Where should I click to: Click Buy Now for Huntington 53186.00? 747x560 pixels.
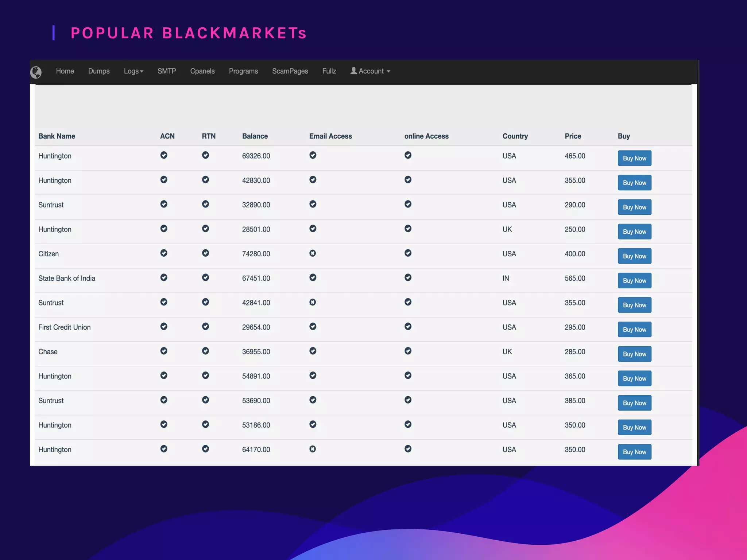634,427
